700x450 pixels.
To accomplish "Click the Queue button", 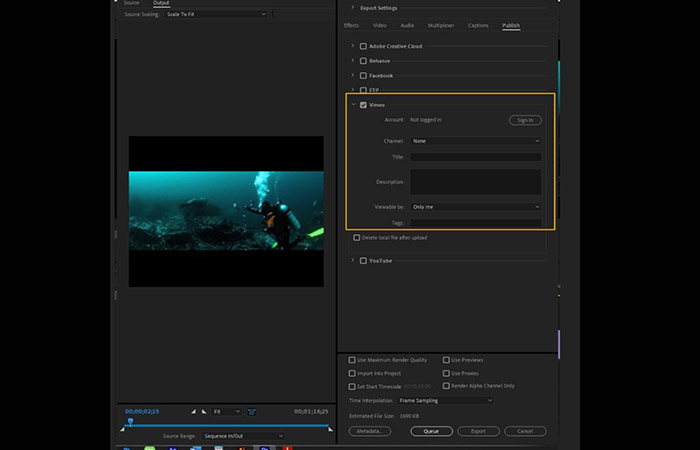I will point(431,431).
